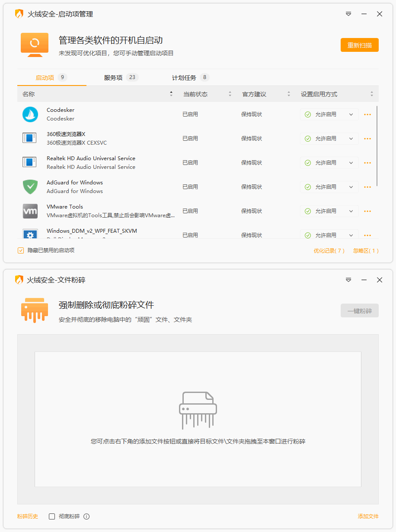Sort the list by 当前状态 column
Screen dimensions: 396x532
(207, 94)
